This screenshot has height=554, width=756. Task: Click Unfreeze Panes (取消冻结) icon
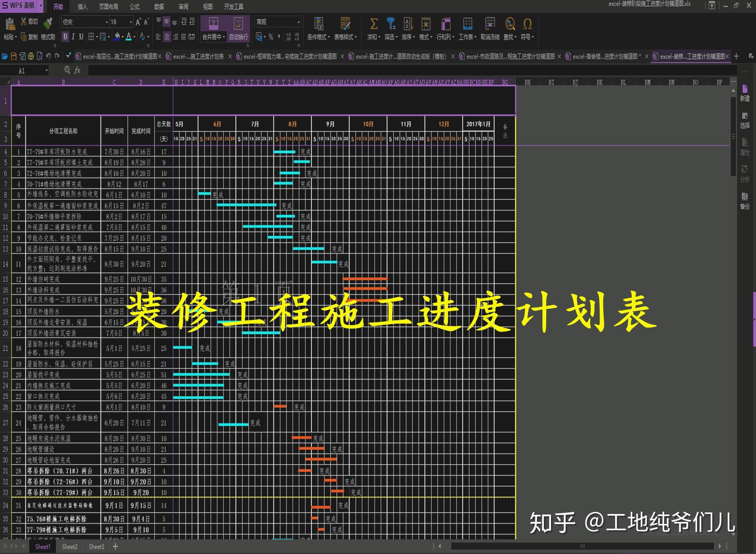coord(490,24)
